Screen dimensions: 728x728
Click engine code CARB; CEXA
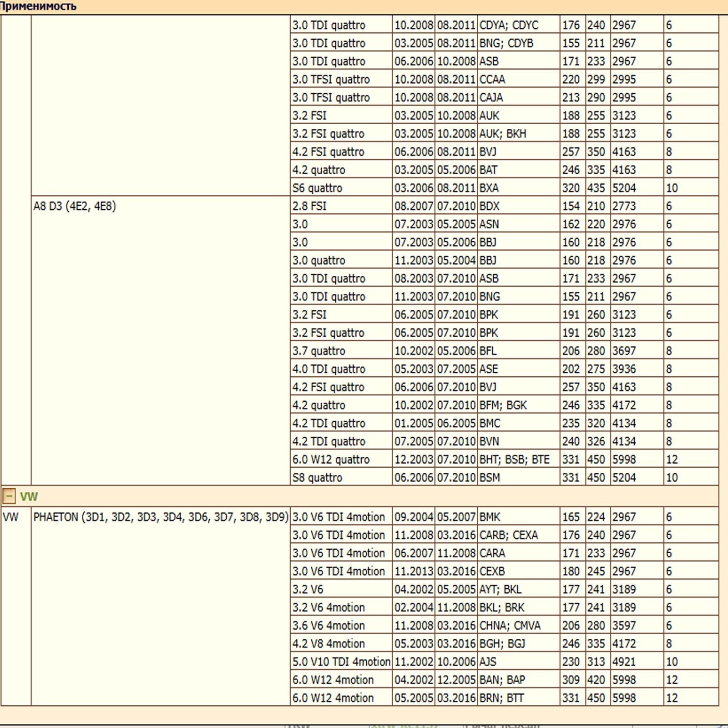pos(509,535)
